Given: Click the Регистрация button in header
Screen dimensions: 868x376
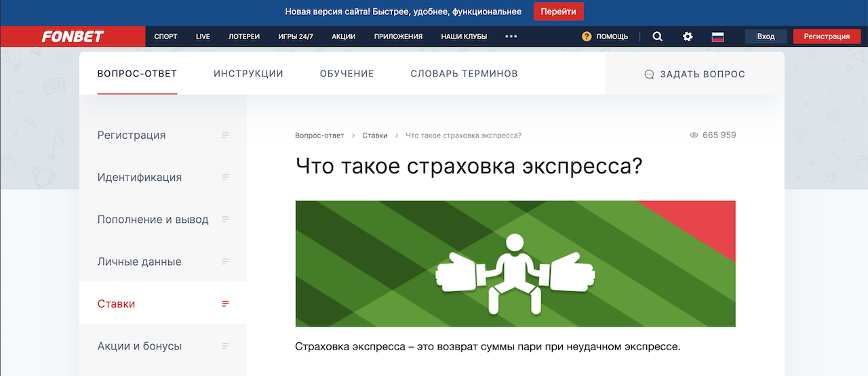Looking at the screenshot, I should click(826, 37).
